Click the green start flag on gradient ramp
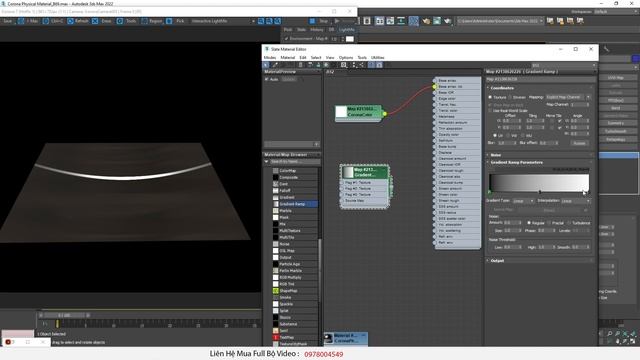The width and height of the screenshot is (640, 360). point(490,192)
